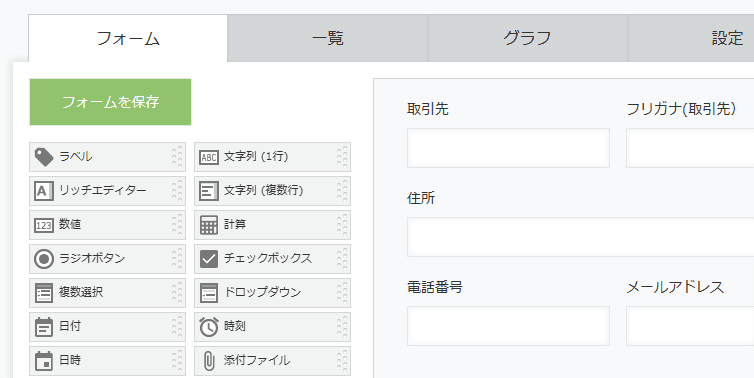Click the フォームを保存 button
The height and width of the screenshot is (378, 754).
click(110, 102)
